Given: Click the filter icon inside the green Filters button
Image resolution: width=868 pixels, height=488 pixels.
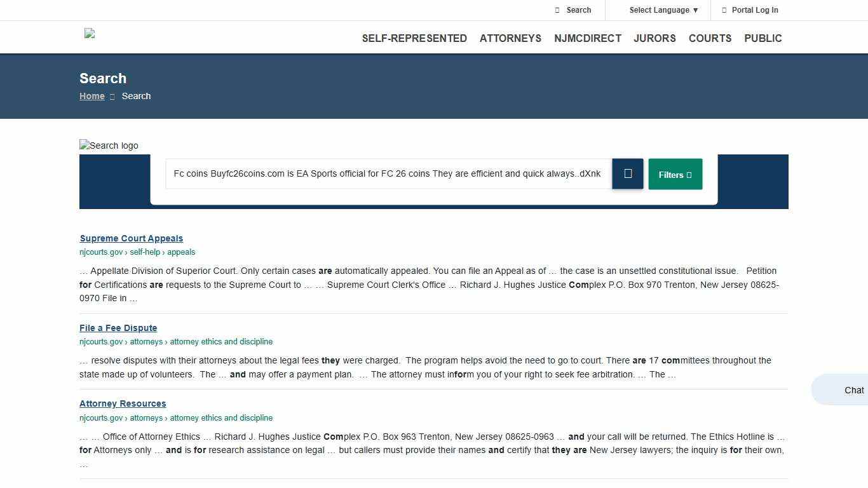Looking at the screenshot, I should tap(690, 174).
